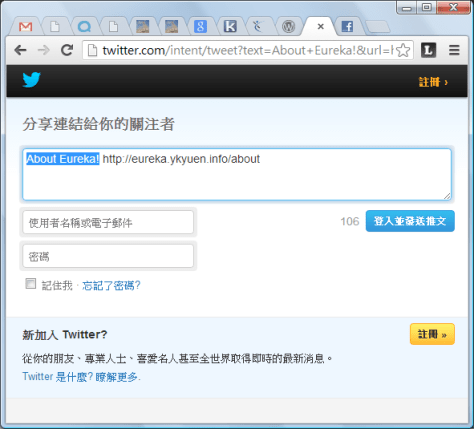Viewport: 474px width, 429px height.
Task: Click the password field
Action: coord(108,256)
